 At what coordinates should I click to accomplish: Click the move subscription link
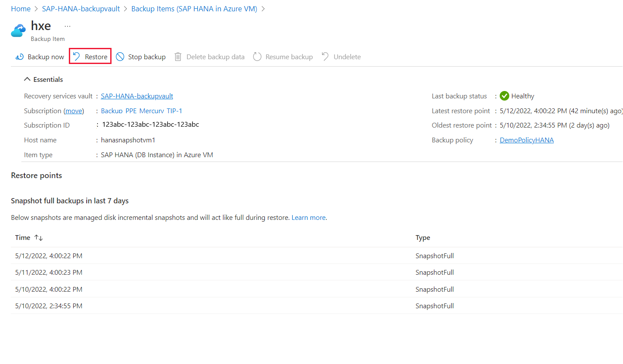click(x=73, y=111)
